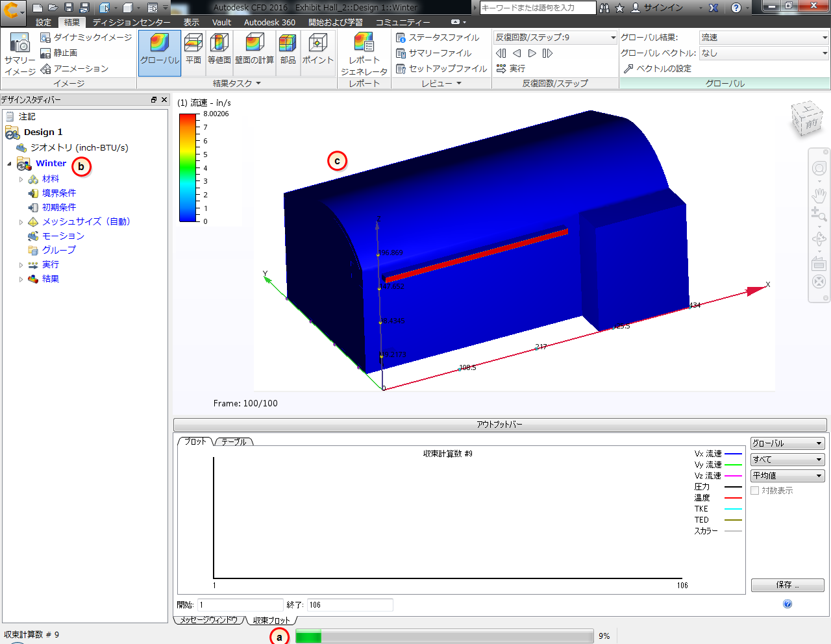831x644 pixels.
Task: Select the 等値面 iso surface tool
Action: click(219, 53)
